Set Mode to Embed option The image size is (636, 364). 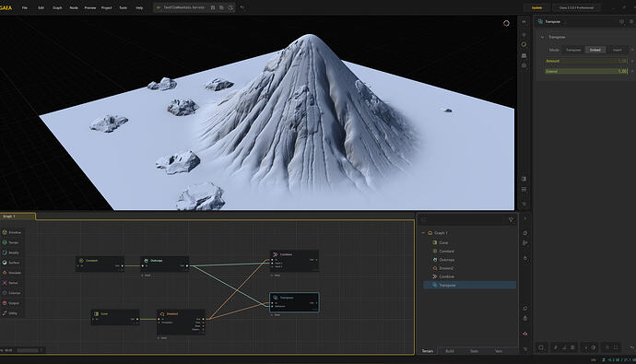[x=595, y=50]
